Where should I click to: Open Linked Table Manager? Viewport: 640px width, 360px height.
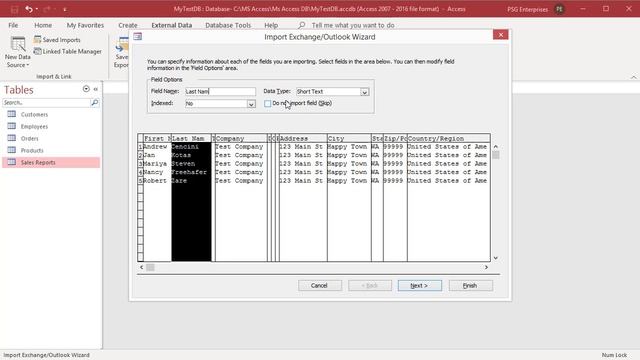(68, 51)
